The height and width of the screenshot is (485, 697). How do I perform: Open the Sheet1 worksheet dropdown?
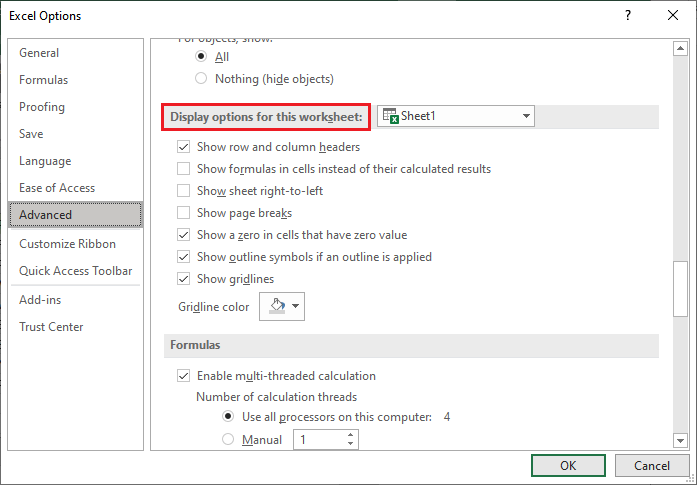click(x=526, y=116)
